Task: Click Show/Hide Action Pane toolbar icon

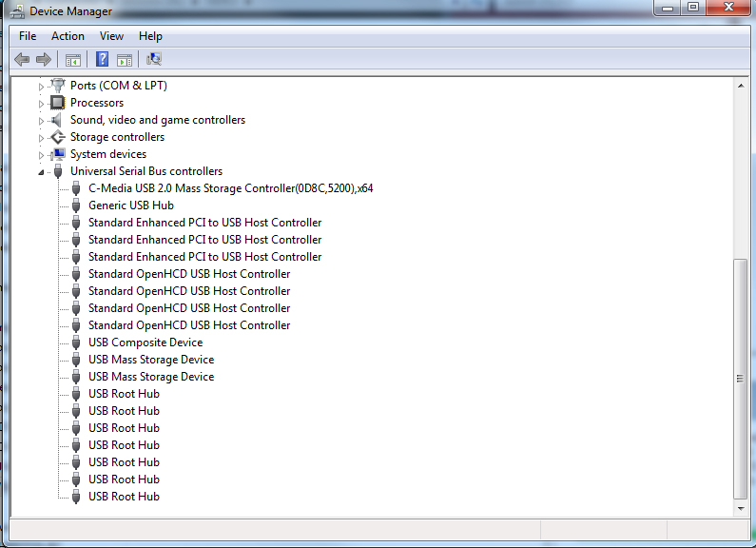Action: [x=125, y=60]
